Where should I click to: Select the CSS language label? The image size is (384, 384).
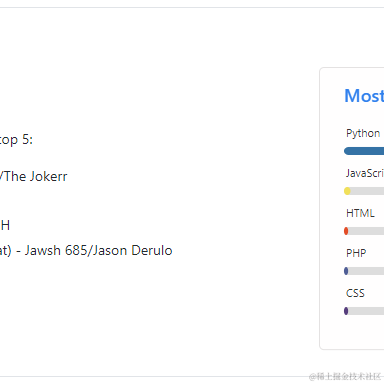(x=355, y=293)
